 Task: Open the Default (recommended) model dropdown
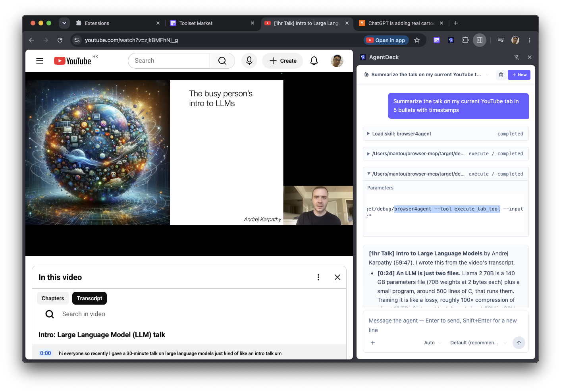coord(478,343)
